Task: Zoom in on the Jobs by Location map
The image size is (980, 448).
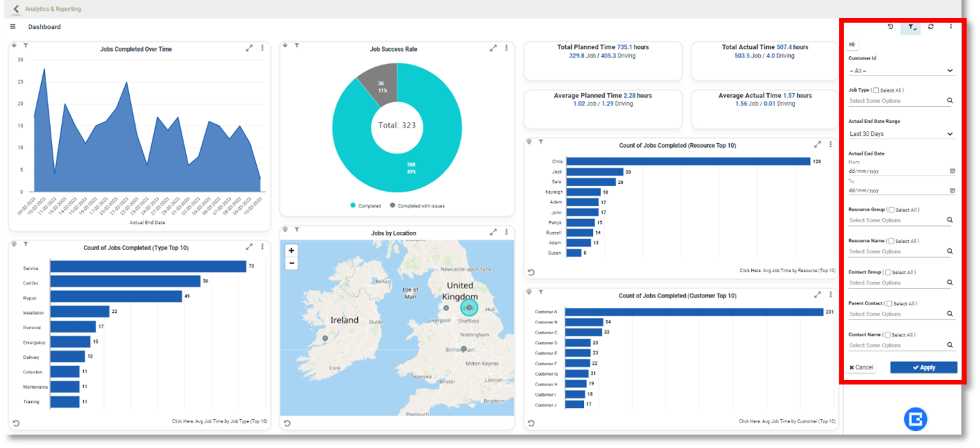Action: point(291,251)
